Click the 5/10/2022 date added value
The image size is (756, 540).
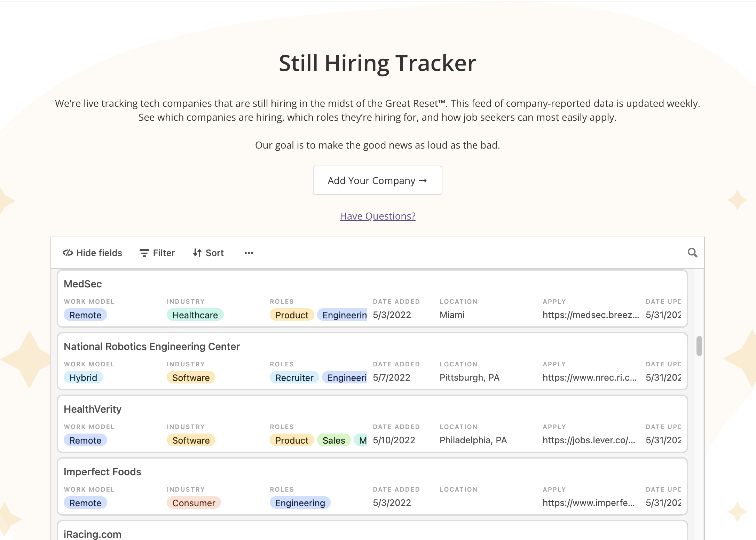[394, 440]
